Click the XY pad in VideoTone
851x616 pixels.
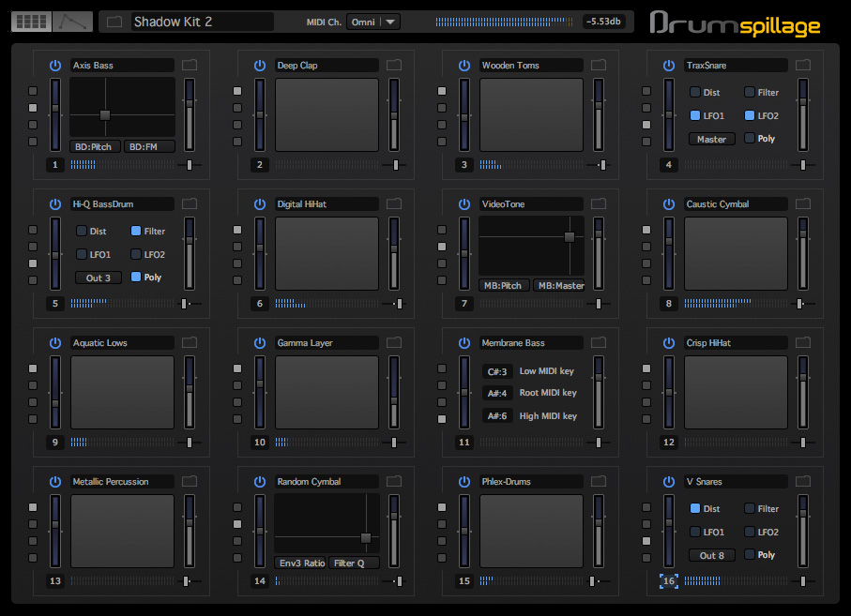coord(531,247)
